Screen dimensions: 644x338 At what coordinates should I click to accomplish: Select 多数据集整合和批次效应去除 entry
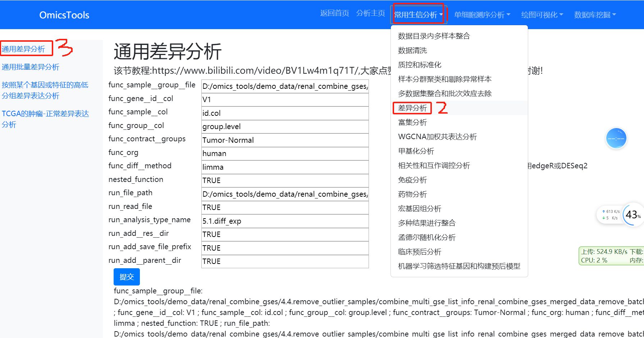click(459, 93)
